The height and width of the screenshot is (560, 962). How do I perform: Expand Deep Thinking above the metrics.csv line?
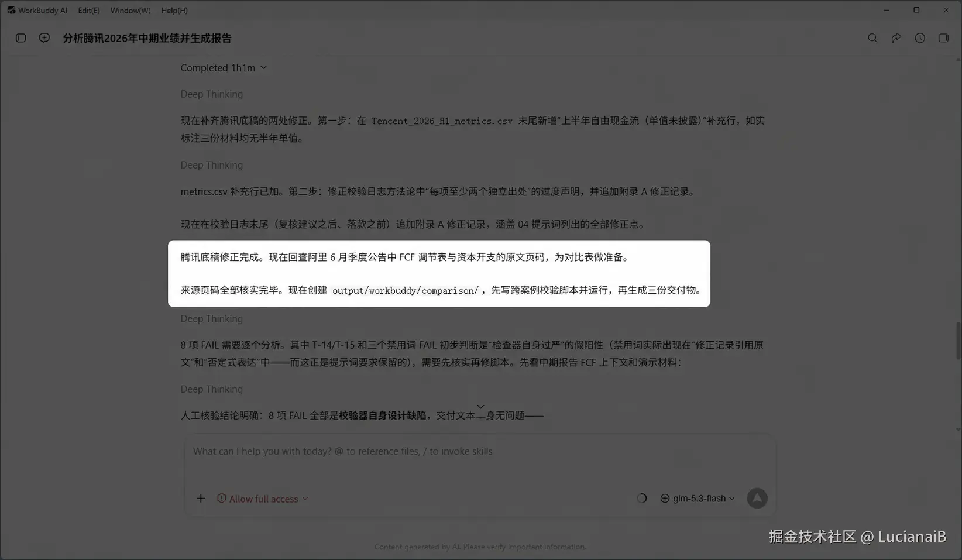(x=211, y=165)
